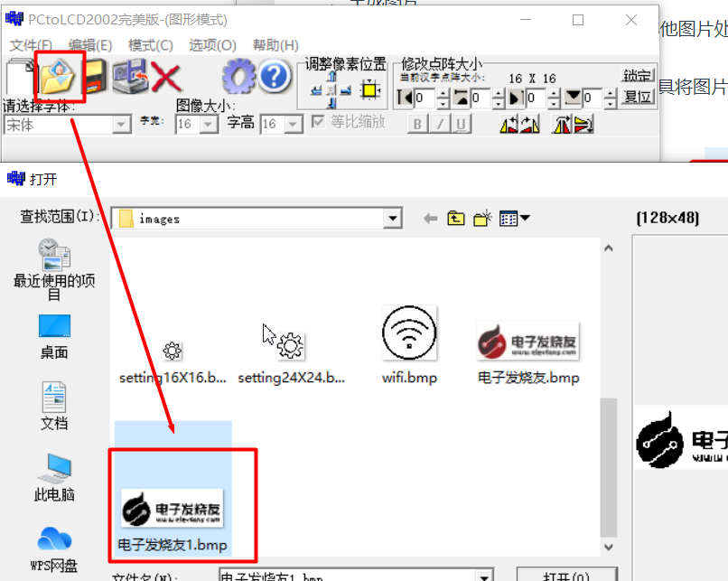The height and width of the screenshot is (581, 728).
Task: Click the file list scrollbar up arrow
Action: 609,248
